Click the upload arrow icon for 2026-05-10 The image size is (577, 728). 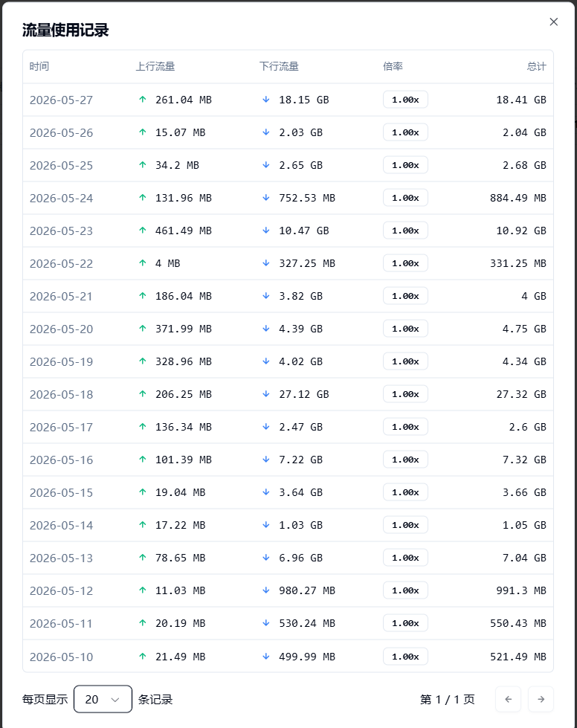click(143, 657)
